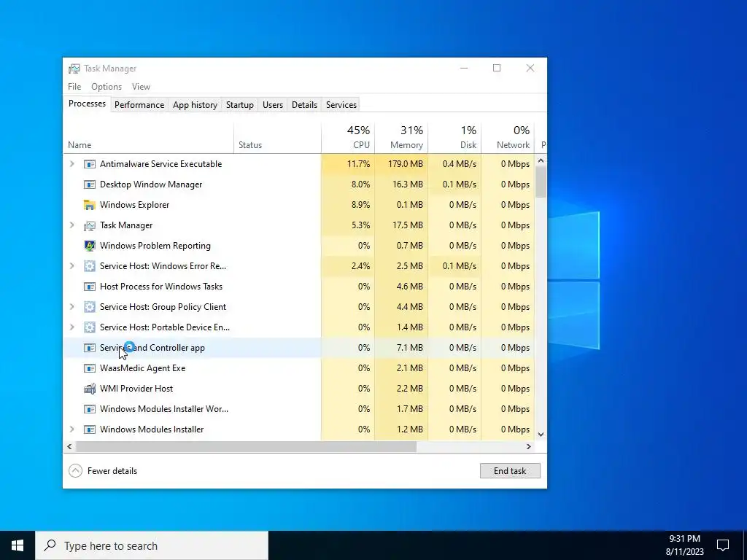Viewport: 747px width, 560px height.
Task: Collapse view with the Fewer details arrow icon
Action: point(75,471)
